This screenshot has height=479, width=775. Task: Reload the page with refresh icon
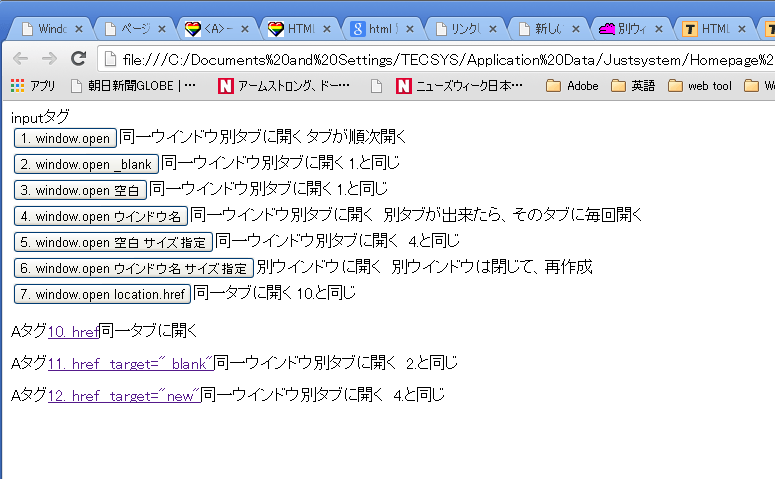pos(78,58)
